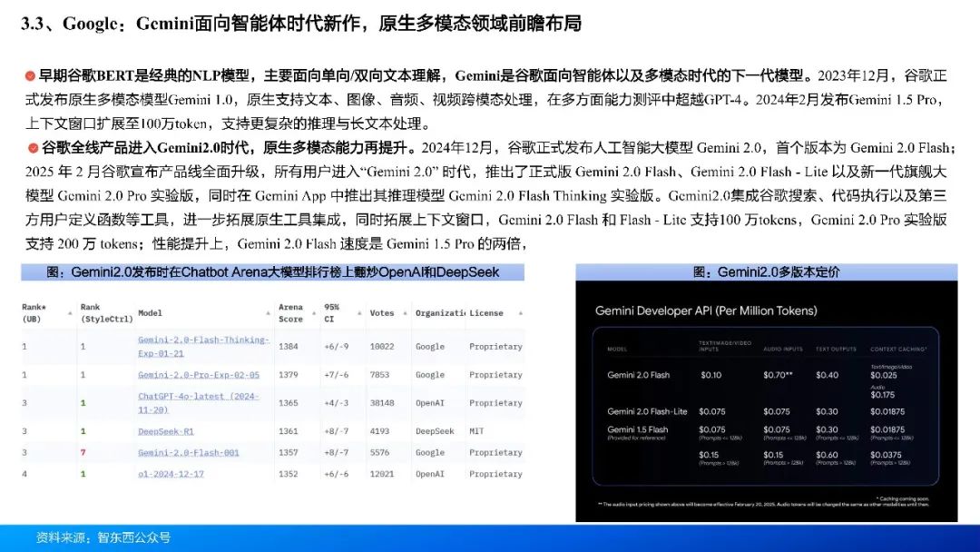Select Arena Score value 1384
This screenshot has height=552, width=980.
(x=289, y=346)
